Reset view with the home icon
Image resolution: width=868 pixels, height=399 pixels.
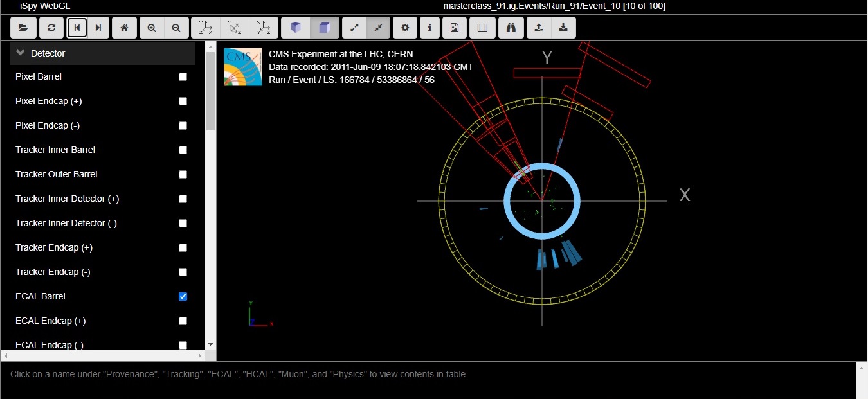[125, 28]
